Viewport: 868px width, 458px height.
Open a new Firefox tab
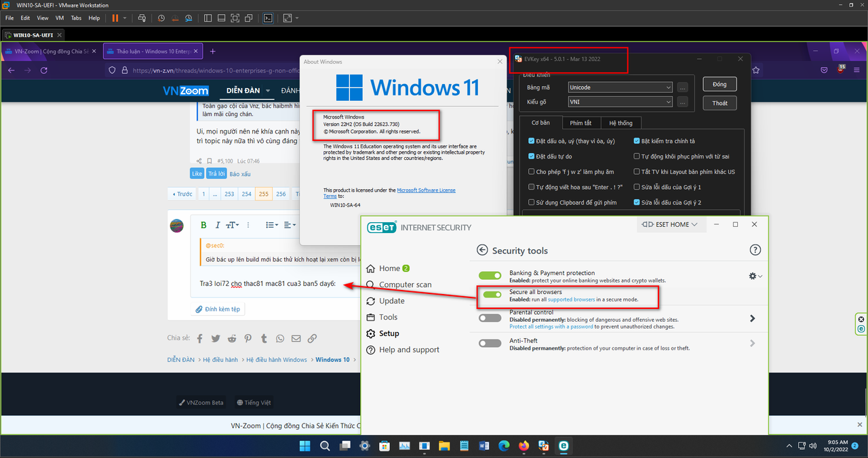(213, 51)
